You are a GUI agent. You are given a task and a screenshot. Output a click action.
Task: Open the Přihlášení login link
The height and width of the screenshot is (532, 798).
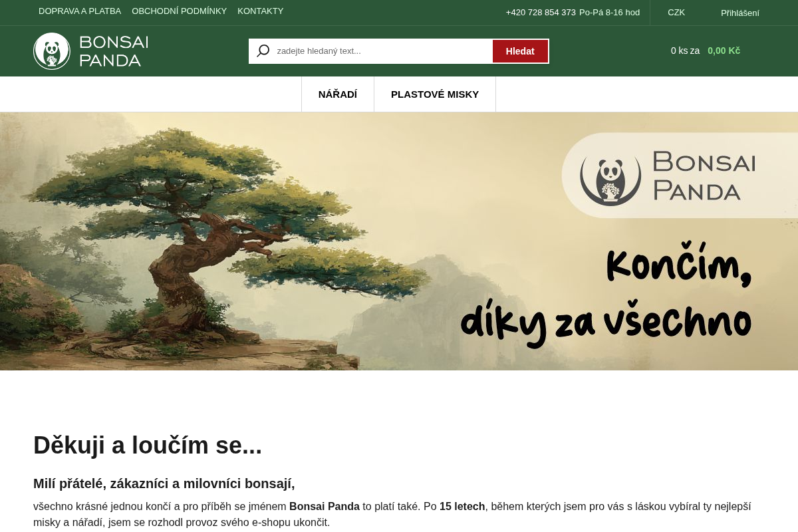coord(740,13)
